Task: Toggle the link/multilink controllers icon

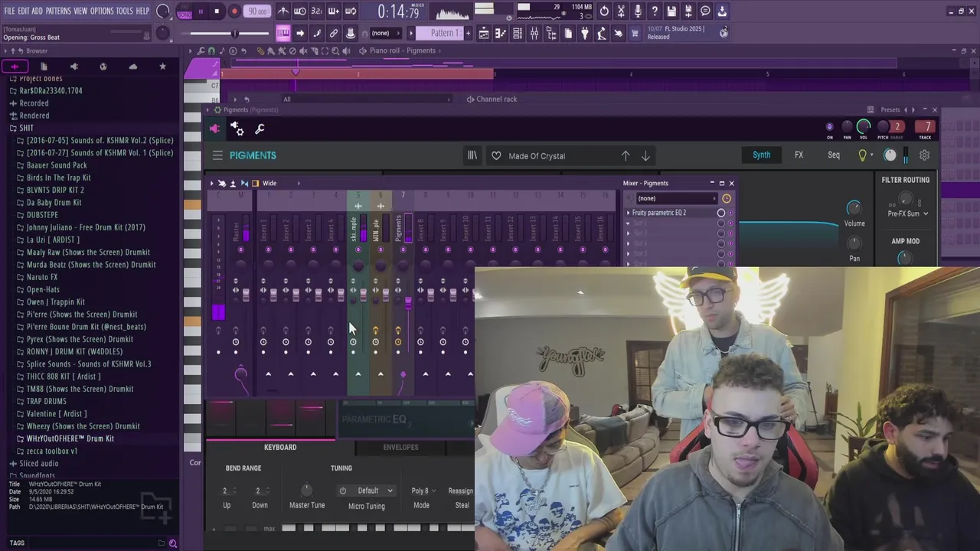Action: (x=334, y=33)
